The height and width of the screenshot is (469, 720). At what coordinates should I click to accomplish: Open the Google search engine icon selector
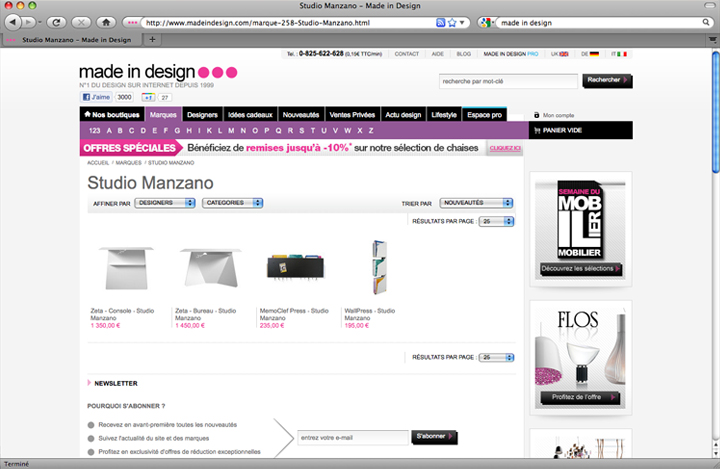point(486,23)
